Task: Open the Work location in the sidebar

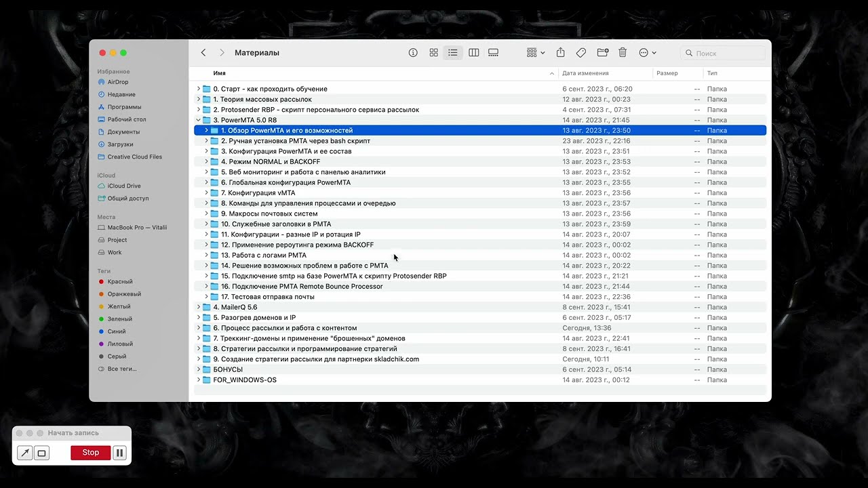Action: [x=115, y=252]
